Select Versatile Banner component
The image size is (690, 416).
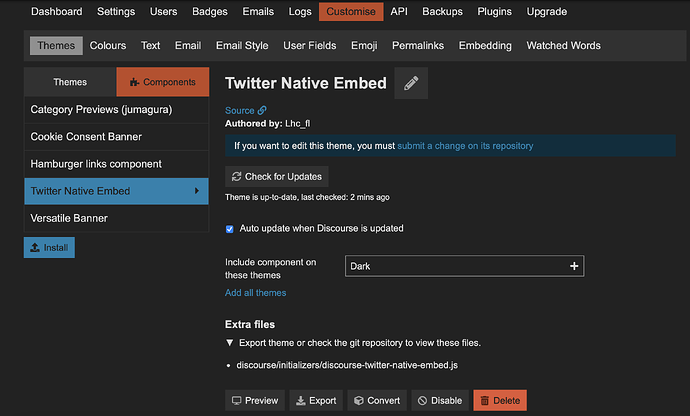116,218
